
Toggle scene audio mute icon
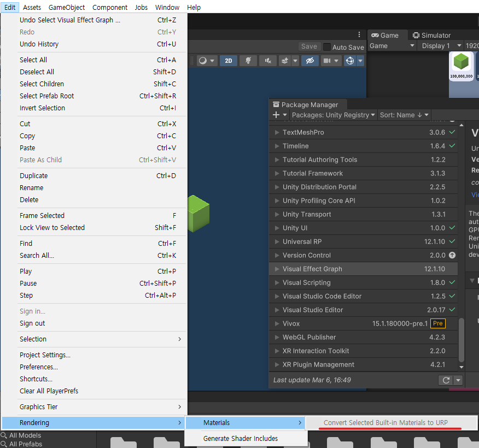268,61
